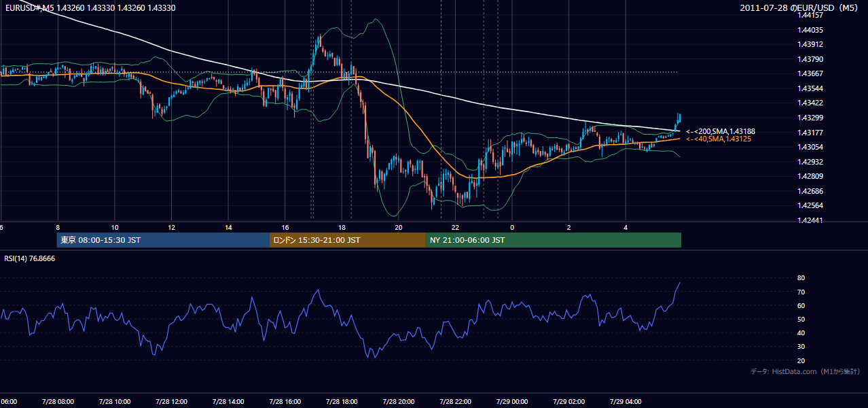Click hour mark 12 under the price chart
Screen dimensions: 868x408
click(x=172, y=227)
